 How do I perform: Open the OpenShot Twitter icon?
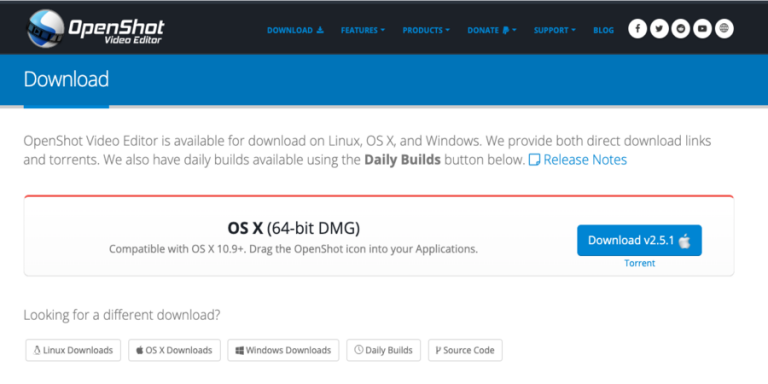(659, 29)
